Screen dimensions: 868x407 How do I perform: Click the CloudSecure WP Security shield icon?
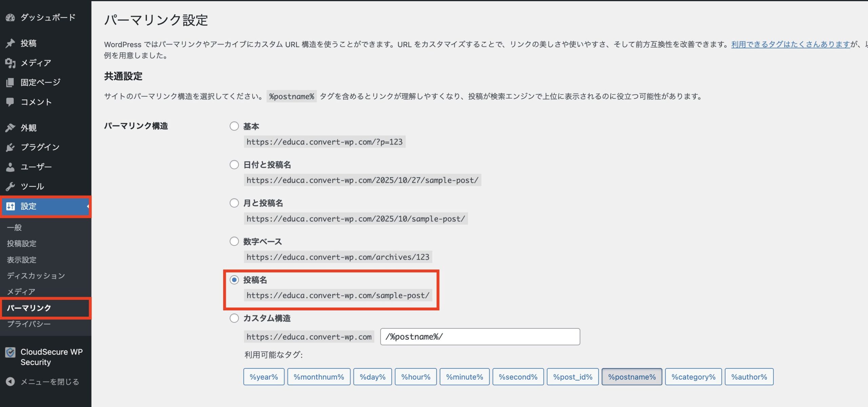(x=10, y=353)
